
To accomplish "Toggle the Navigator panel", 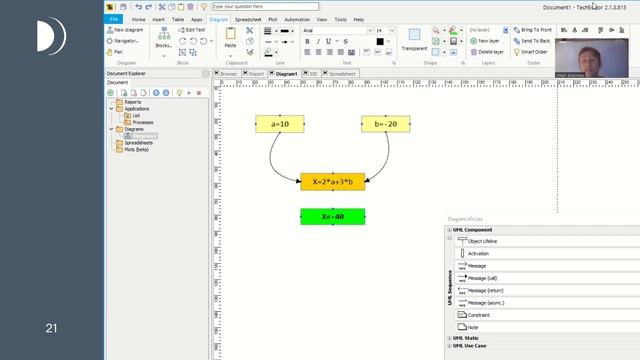I will [122, 41].
